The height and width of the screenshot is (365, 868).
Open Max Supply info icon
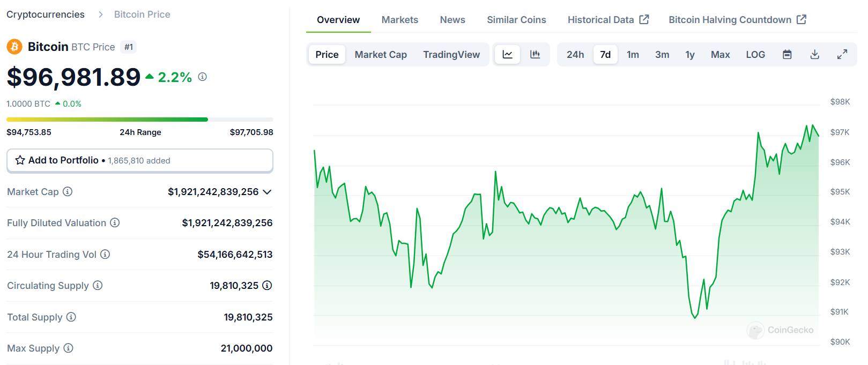pos(68,348)
